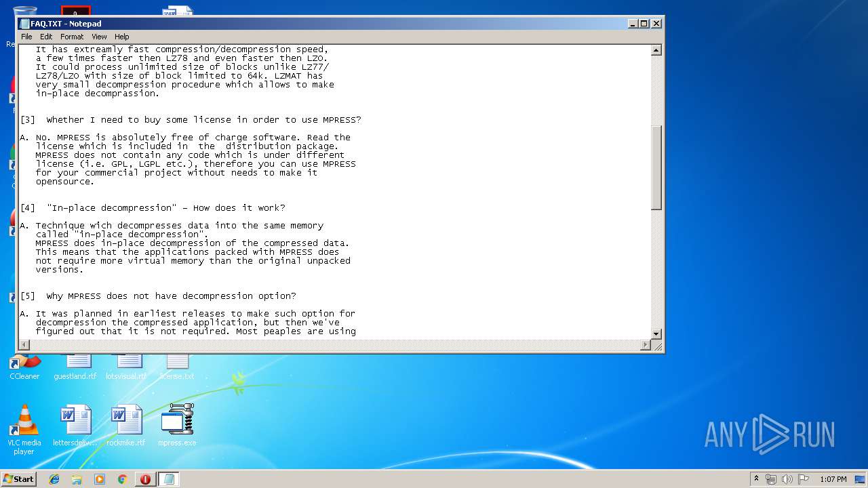Open the View menu
Viewport: 868px width, 488px height.
click(99, 37)
